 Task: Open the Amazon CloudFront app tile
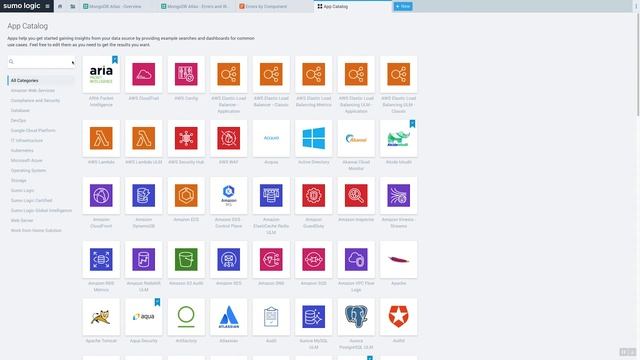click(x=101, y=196)
